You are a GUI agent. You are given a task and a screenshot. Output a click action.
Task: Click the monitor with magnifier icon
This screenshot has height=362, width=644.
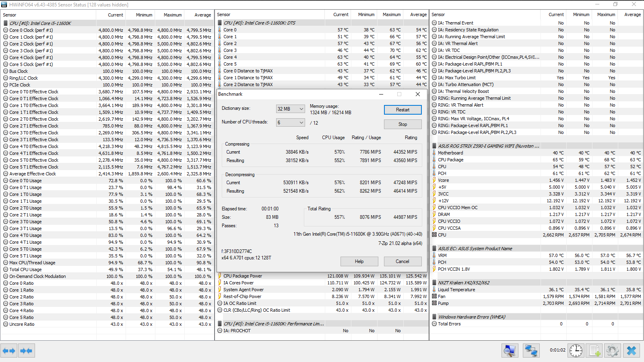[510, 351]
